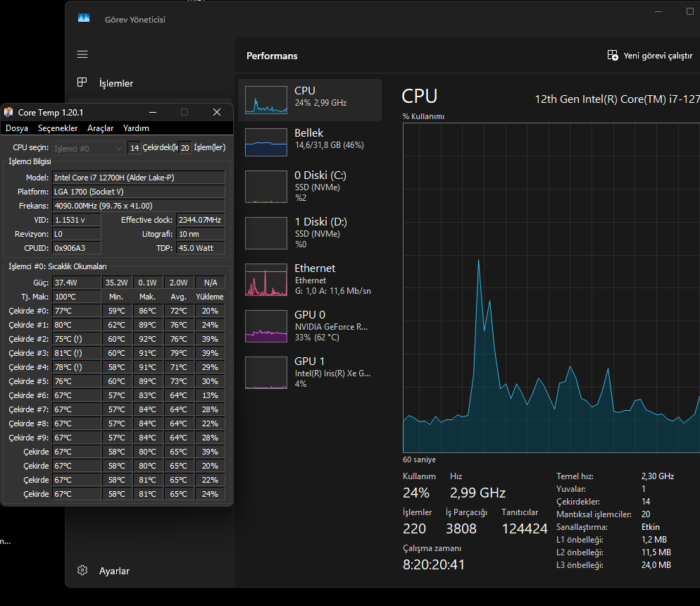Click the İş Parçacığı count 3808
Viewport: 700px width, 606px height.
pos(461,528)
